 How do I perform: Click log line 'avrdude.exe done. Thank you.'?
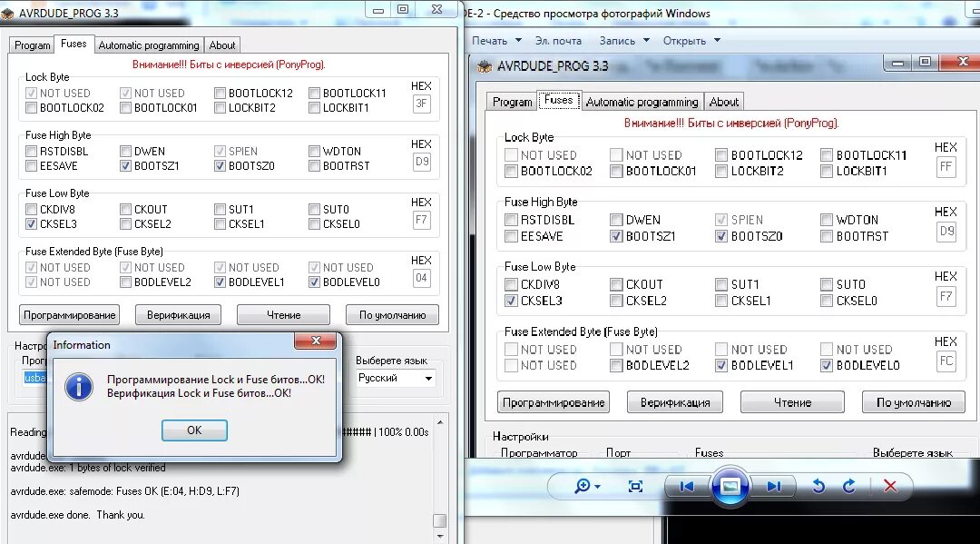(77, 515)
